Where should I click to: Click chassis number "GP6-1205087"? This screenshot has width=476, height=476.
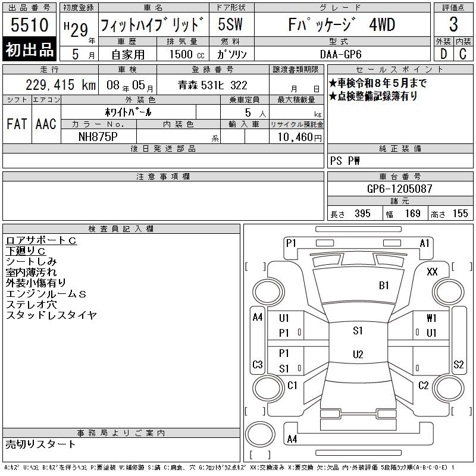(399, 189)
